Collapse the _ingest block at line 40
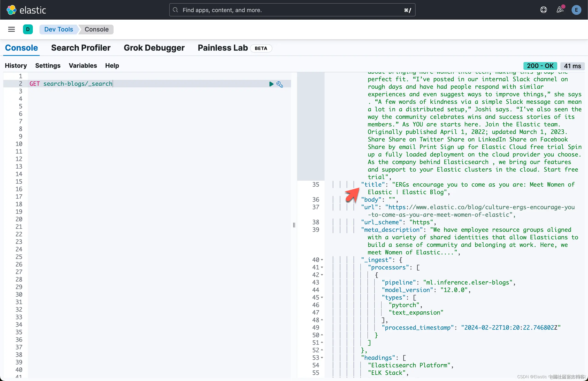Screen dimensions: 588x381 (x=322, y=260)
